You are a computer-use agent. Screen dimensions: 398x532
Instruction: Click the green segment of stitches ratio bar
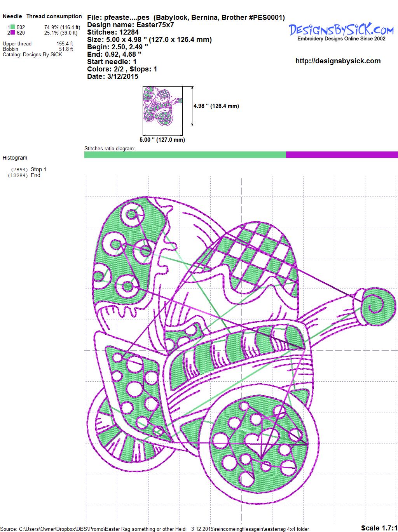185,155
